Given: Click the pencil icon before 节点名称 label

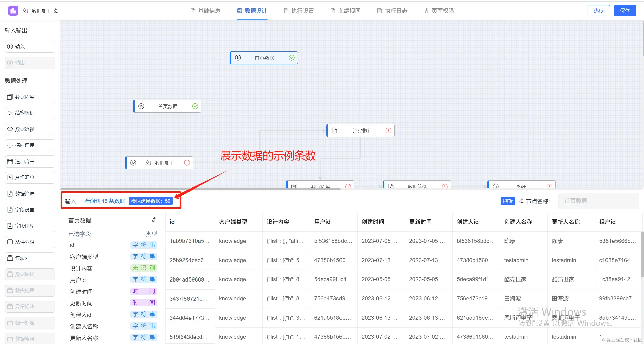Looking at the screenshot, I should [x=521, y=201].
